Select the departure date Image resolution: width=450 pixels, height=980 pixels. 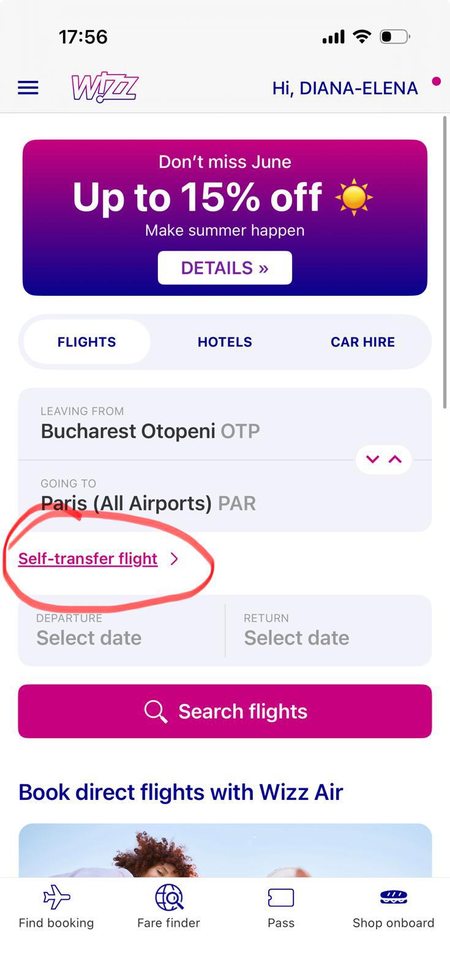click(x=122, y=630)
